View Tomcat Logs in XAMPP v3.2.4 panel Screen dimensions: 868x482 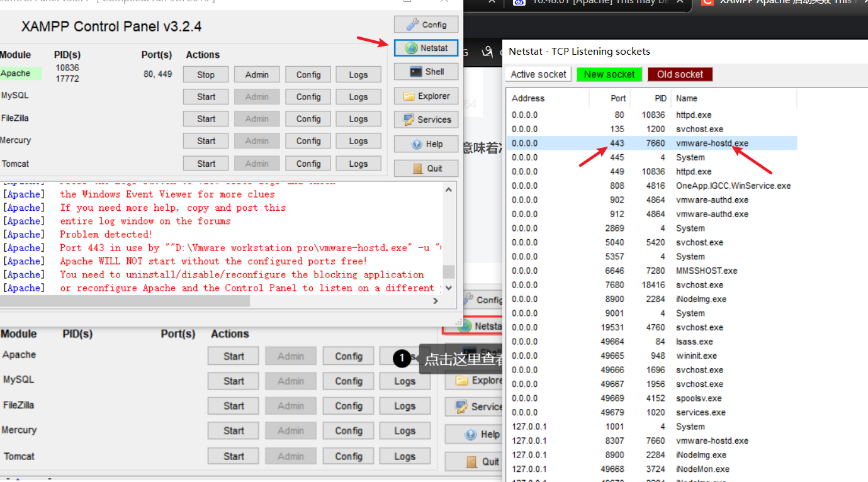coord(358,164)
